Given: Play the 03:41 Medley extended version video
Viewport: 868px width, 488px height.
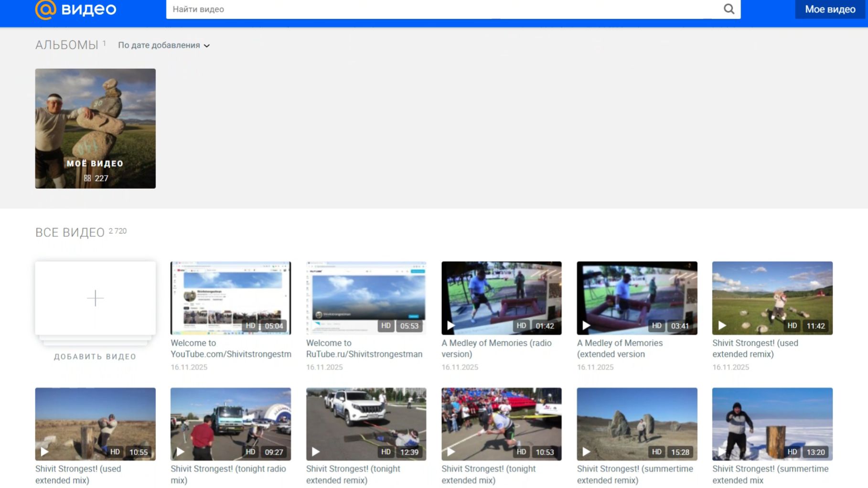Looking at the screenshot, I should (x=586, y=326).
